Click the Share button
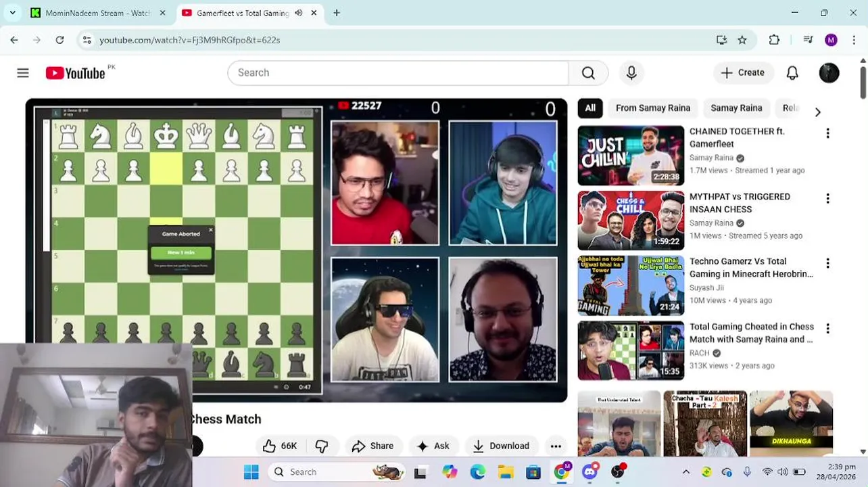 click(372, 446)
